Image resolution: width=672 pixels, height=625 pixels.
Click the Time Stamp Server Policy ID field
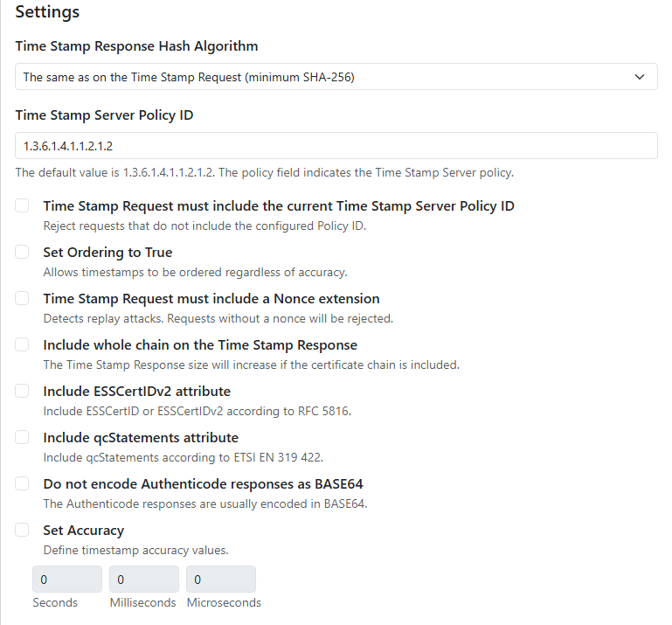click(336, 146)
